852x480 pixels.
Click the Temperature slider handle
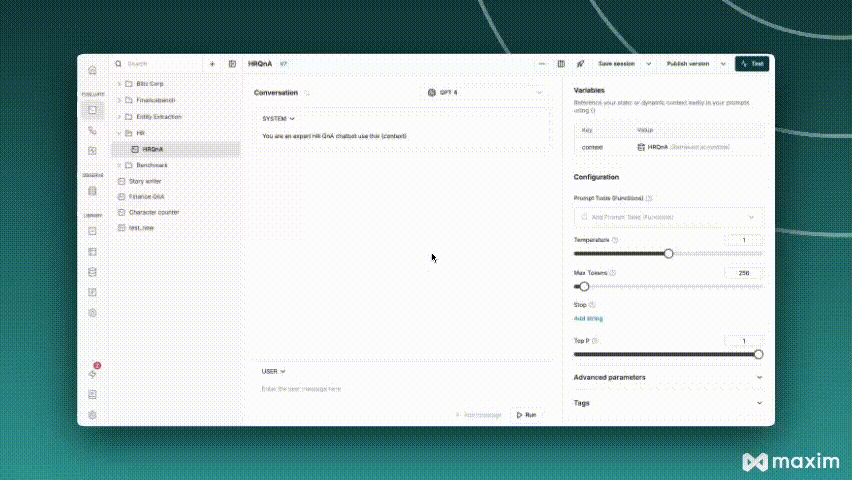tap(668, 253)
